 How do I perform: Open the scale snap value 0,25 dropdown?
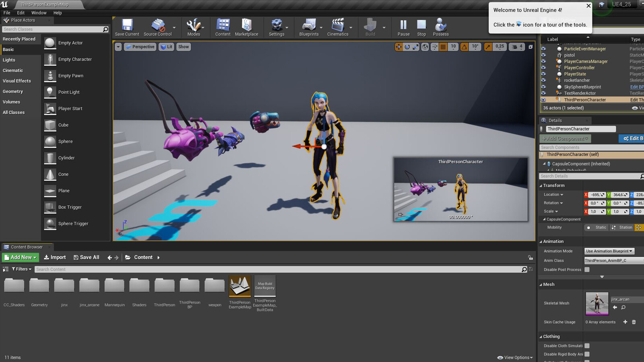pos(500,47)
